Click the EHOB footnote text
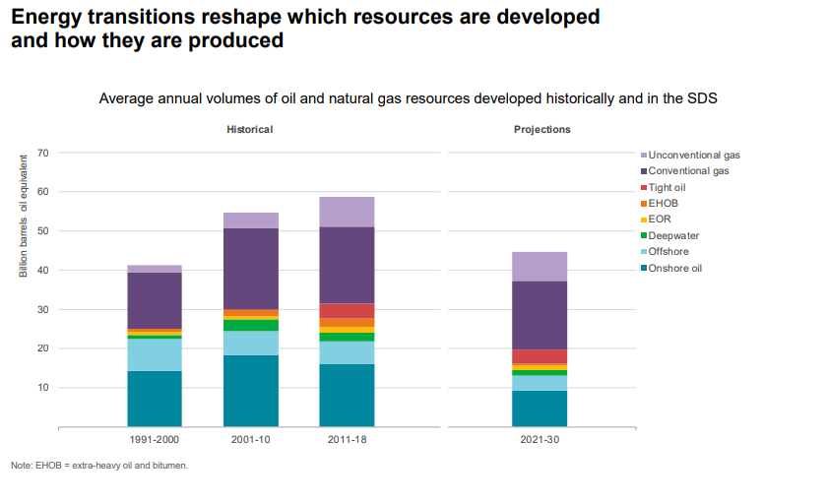Screen dimensions: 827x504 [99, 466]
